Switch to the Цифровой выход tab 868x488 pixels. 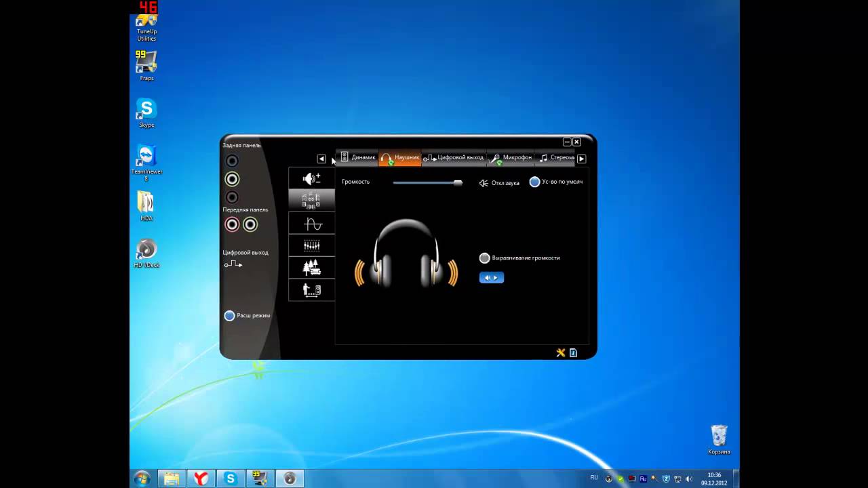click(454, 157)
